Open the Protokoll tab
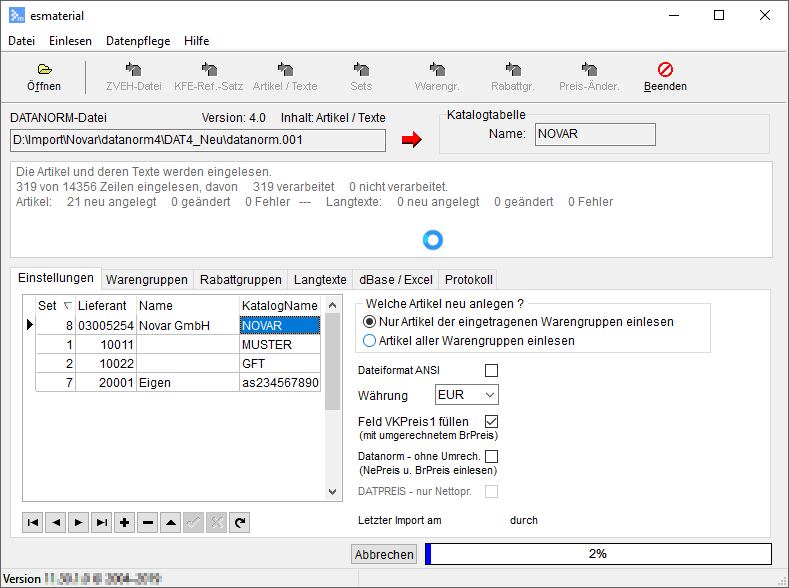This screenshot has width=789, height=588. (468, 279)
